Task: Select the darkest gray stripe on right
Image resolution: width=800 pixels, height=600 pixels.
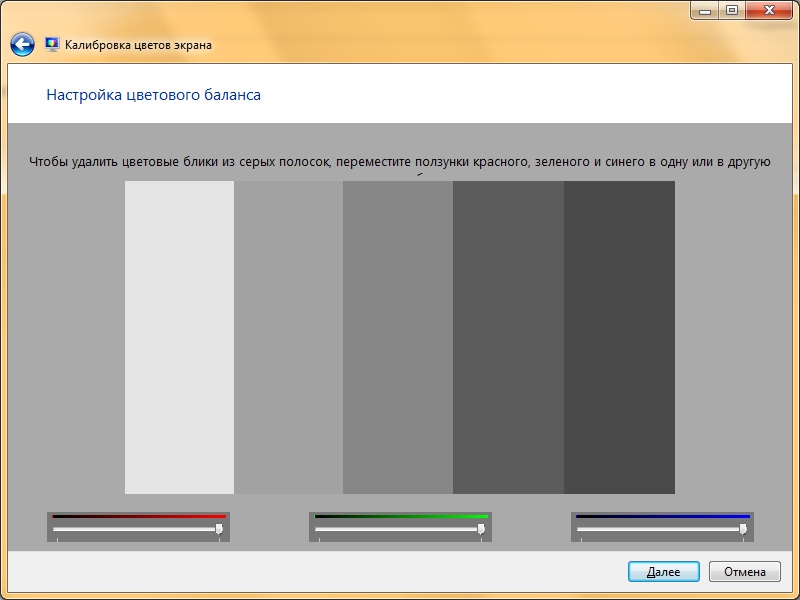Action: (x=619, y=337)
